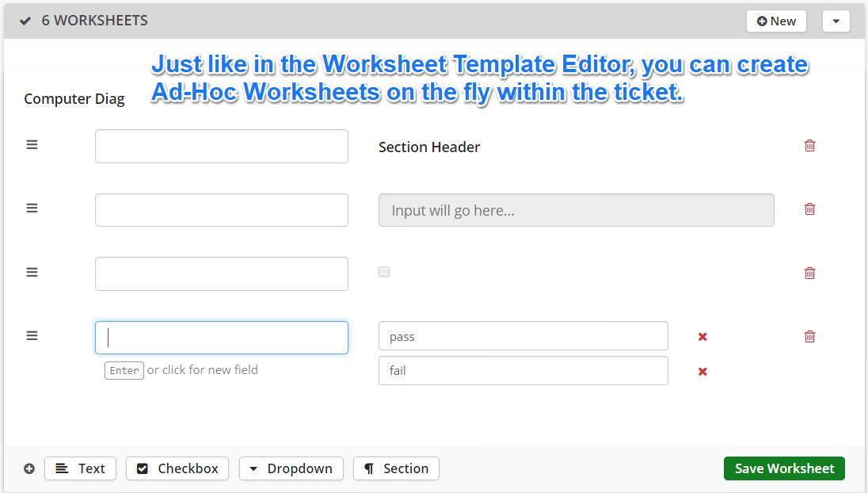The image size is (868, 493).
Task: Tick the preview checkbox in third row
Action: pyautogui.click(x=384, y=272)
